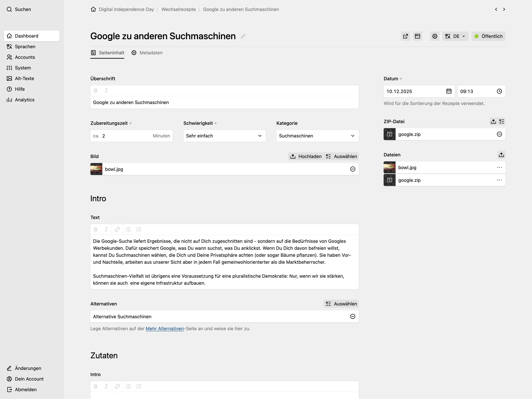Upload a new ZIP file via upload icon
532x399 pixels.
coord(493,121)
